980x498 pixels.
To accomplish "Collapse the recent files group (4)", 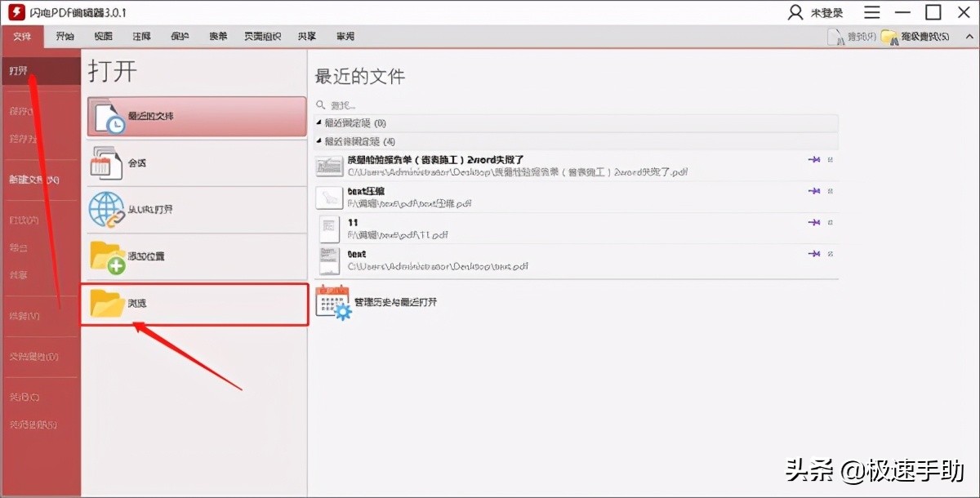I will tap(318, 141).
